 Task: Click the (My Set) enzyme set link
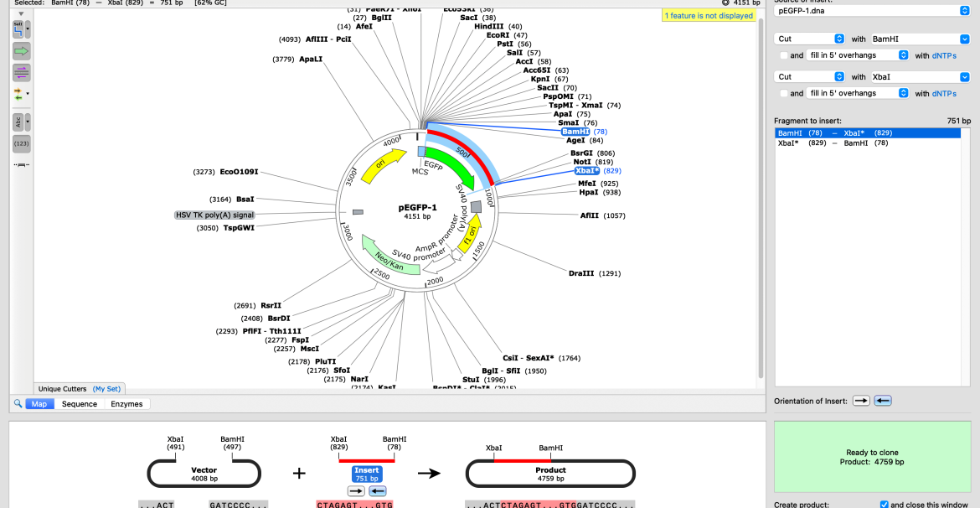[x=106, y=388]
